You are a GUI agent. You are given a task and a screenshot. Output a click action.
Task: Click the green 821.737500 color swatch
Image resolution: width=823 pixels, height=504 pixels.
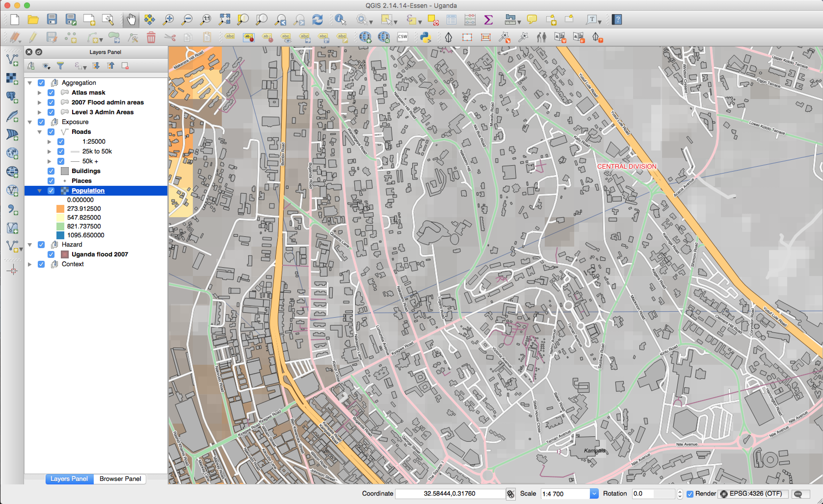tap(60, 226)
